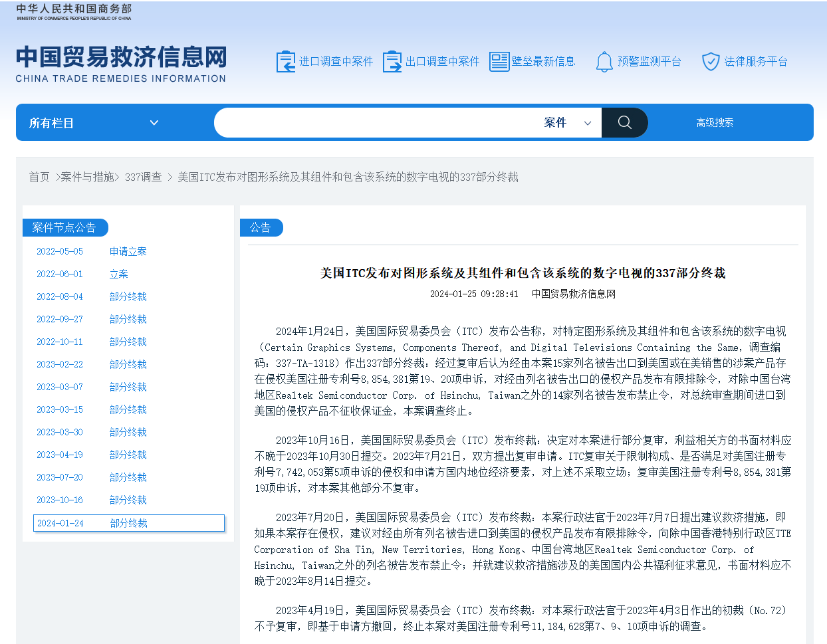Open the 2023-02-22 部分终裁 entry
Image resolution: width=827 pixels, height=644 pixels.
click(92, 364)
